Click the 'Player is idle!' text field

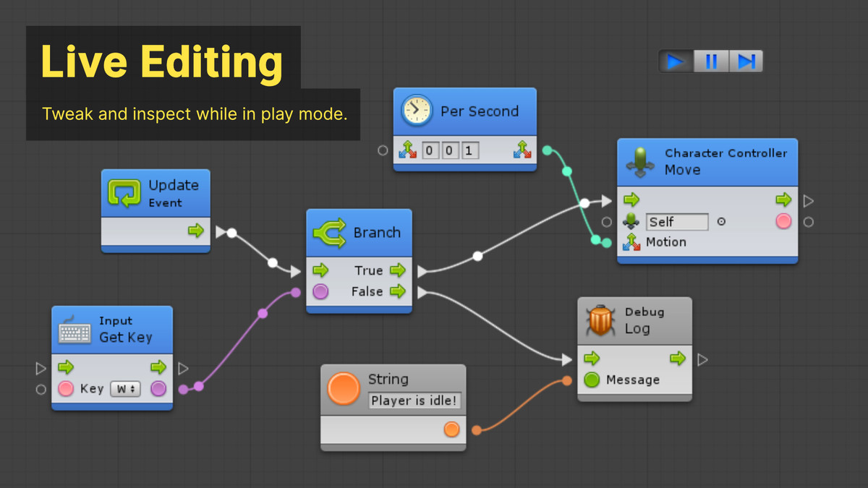(415, 401)
